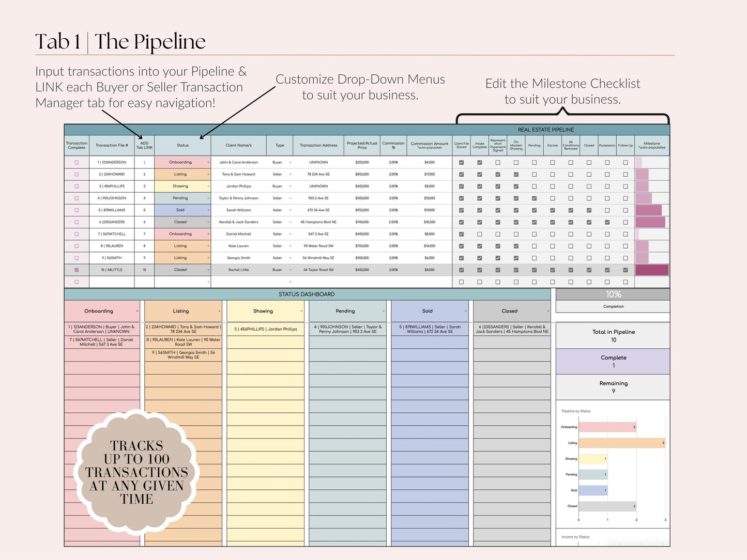The height and width of the screenshot is (560, 747).
Task: Toggle milestone Closed checkbox in 878WILLIAMS row
Action: [589, 210]
